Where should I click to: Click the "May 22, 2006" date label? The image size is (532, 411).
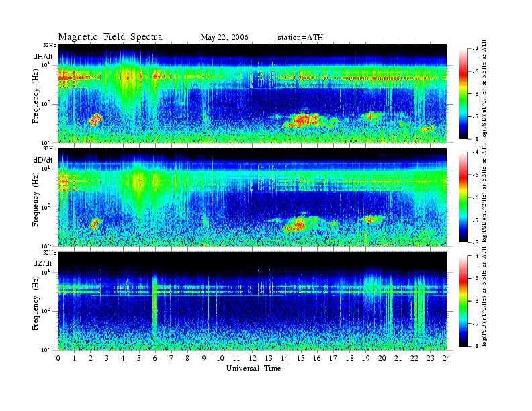pos(224,37)
